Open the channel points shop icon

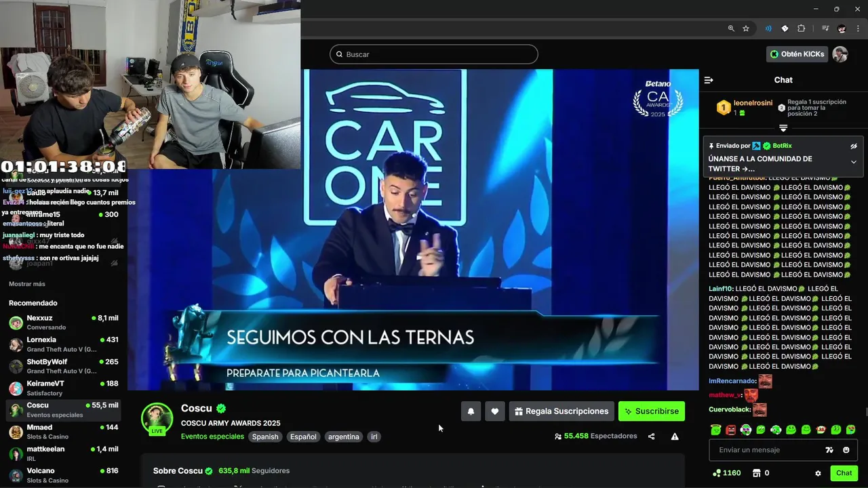757,473
